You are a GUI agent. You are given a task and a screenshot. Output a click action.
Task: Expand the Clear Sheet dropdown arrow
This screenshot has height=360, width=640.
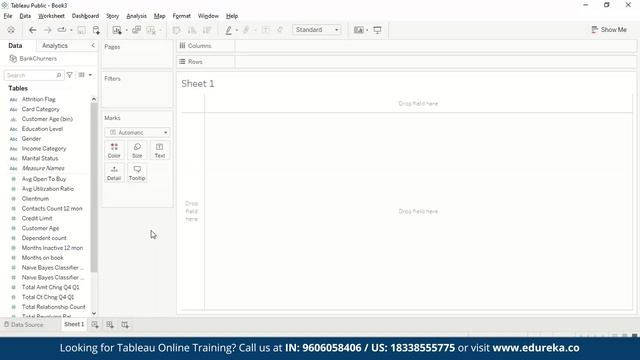[160, 30]
